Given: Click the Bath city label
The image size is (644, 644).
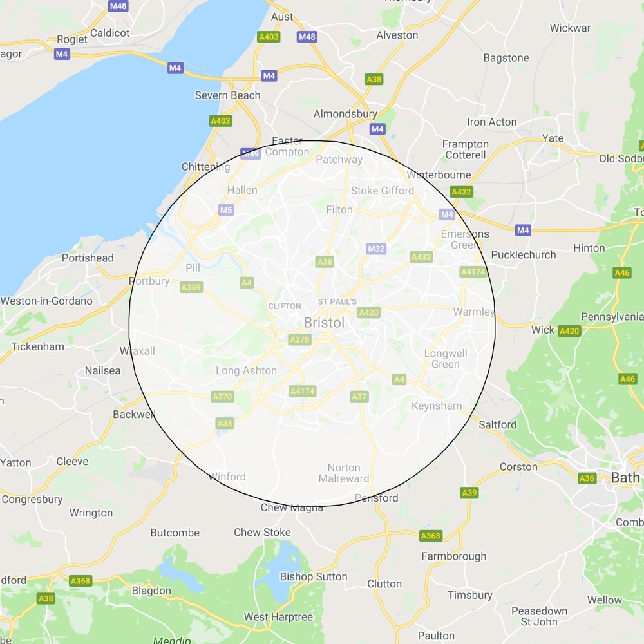Looking at the screenshot, I should [625, 478].
